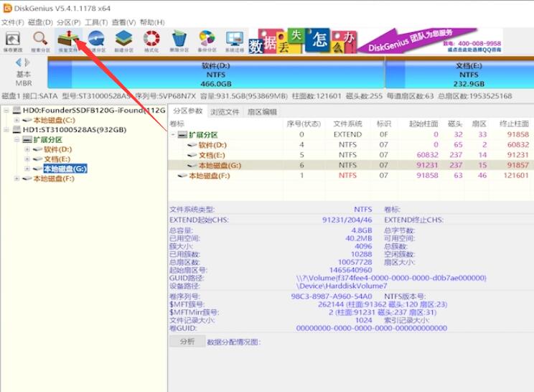This screenshot has width=534, height=392.
Task: Open the 分区(P) menu
Action: 68,22
